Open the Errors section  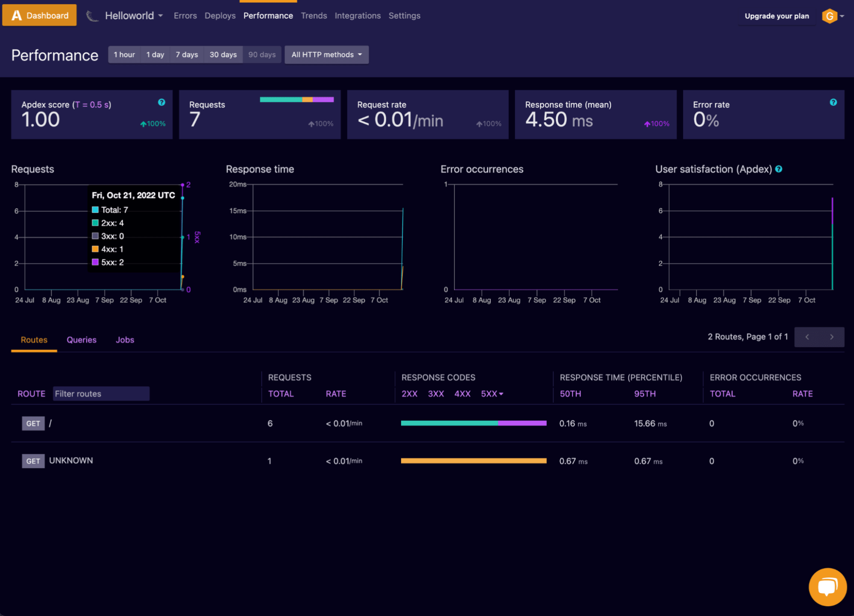tap(185, 15)
